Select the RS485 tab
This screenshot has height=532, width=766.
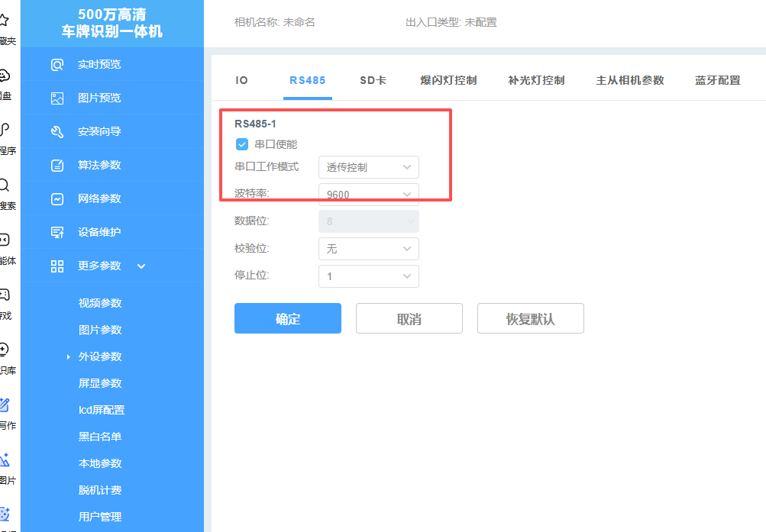308,81
